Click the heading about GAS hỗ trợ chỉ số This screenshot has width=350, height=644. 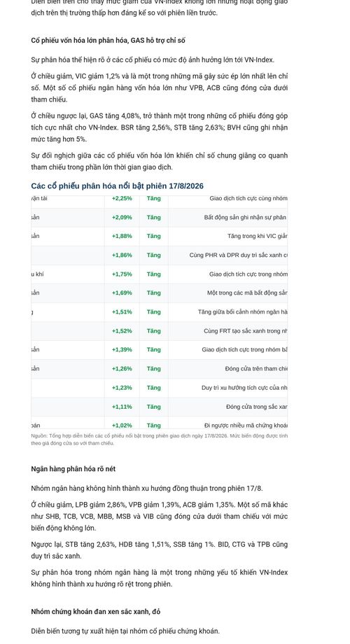(x=108, y=41)
